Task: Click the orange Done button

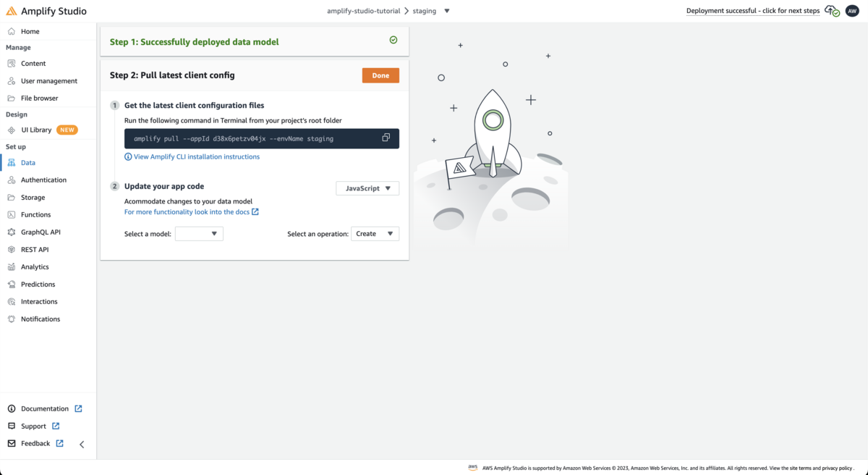Action: [x=380, y=75]
